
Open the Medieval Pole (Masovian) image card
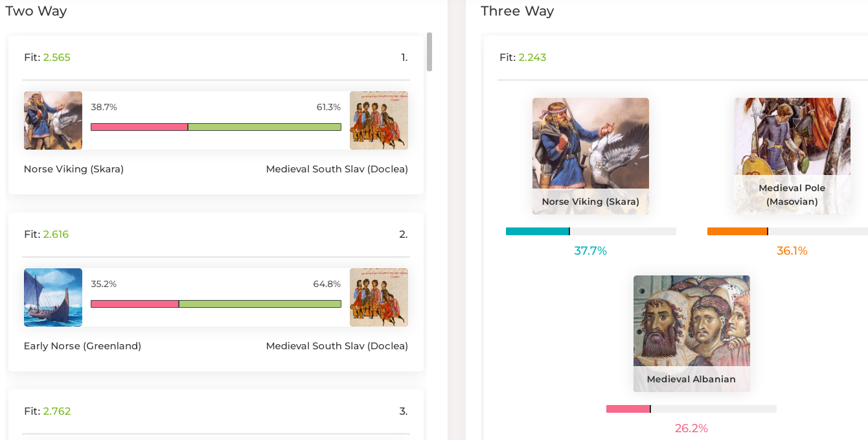click(x=792, y=156)
